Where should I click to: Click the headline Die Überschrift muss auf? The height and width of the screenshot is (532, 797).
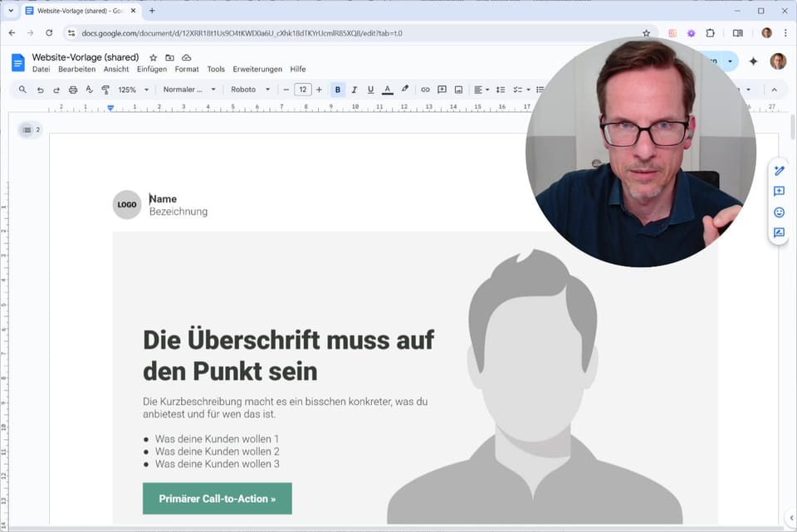(x=289, y=340)
